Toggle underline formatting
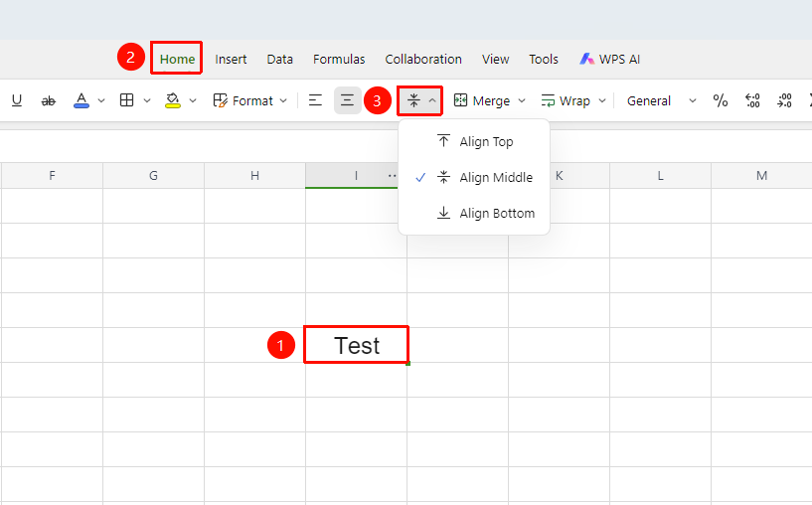This screenshot has width=812, height=505. point(17,100)
